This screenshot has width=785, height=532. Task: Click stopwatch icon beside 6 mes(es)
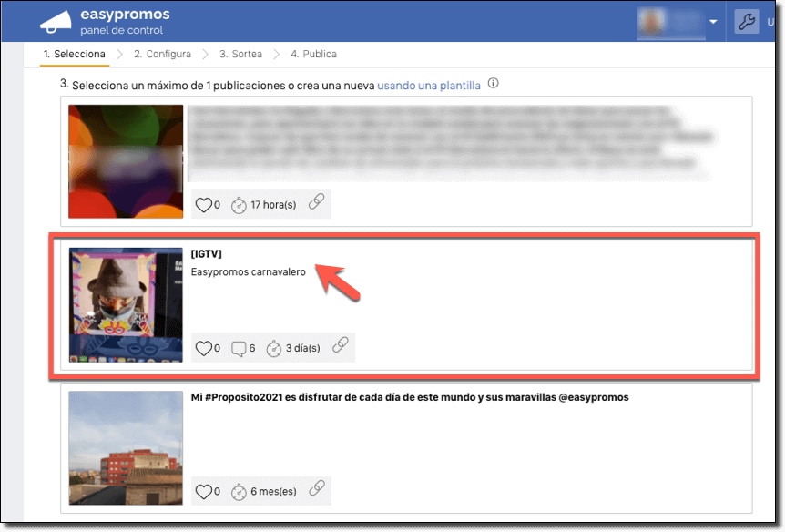pyautogui.click(x=239, y=491)
